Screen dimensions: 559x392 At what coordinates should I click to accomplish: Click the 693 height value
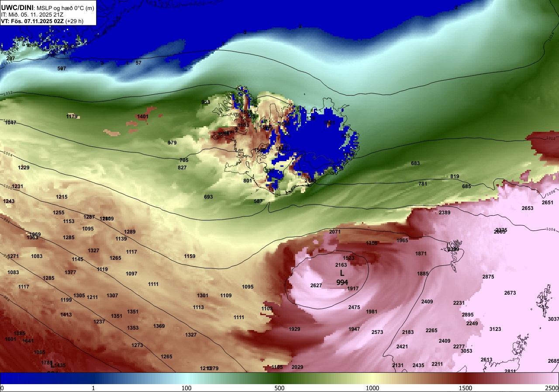208,197
